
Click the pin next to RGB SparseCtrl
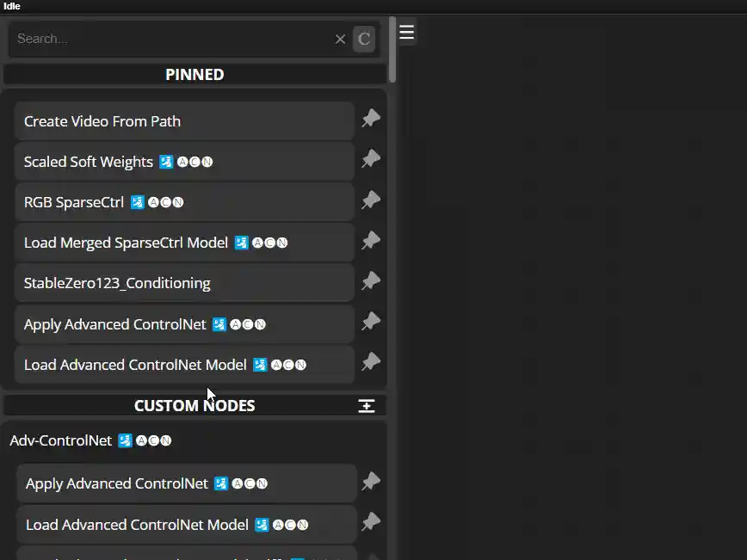370,200
